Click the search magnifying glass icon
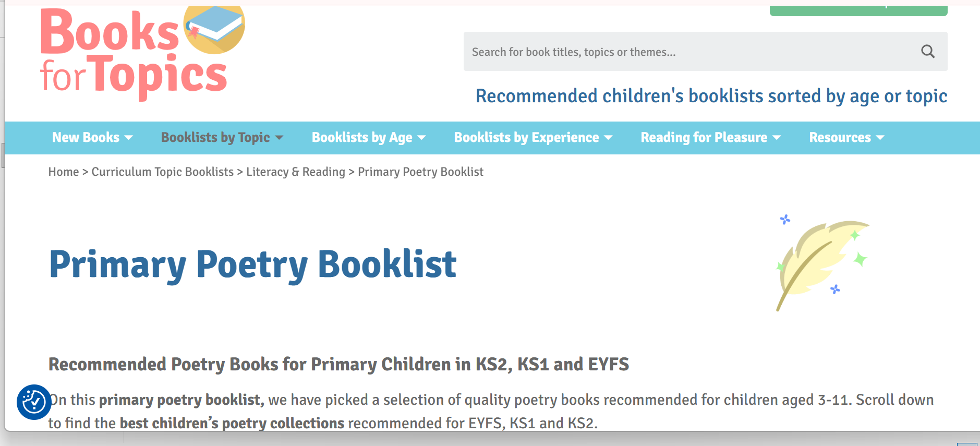Image resolution: width=980 pixels, height=446 pixels. click(x=928, y=51)
